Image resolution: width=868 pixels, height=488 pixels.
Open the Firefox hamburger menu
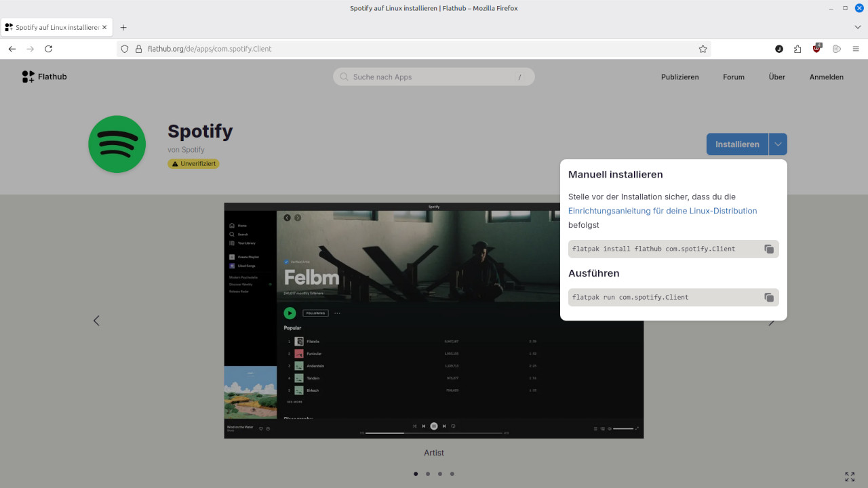[856, 49]
